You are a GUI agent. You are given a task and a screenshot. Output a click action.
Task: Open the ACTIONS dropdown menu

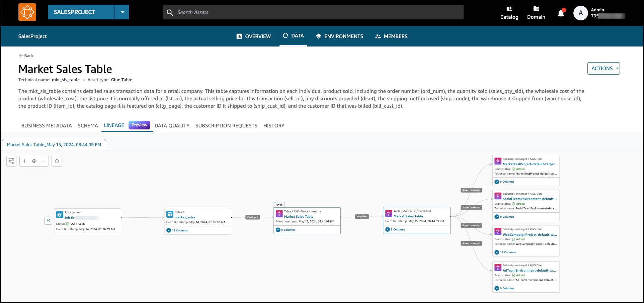point(603,69)
